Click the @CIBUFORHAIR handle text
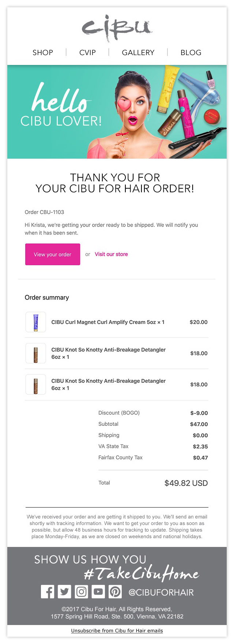Screen dimensions: 234x644 coord(161,592)
